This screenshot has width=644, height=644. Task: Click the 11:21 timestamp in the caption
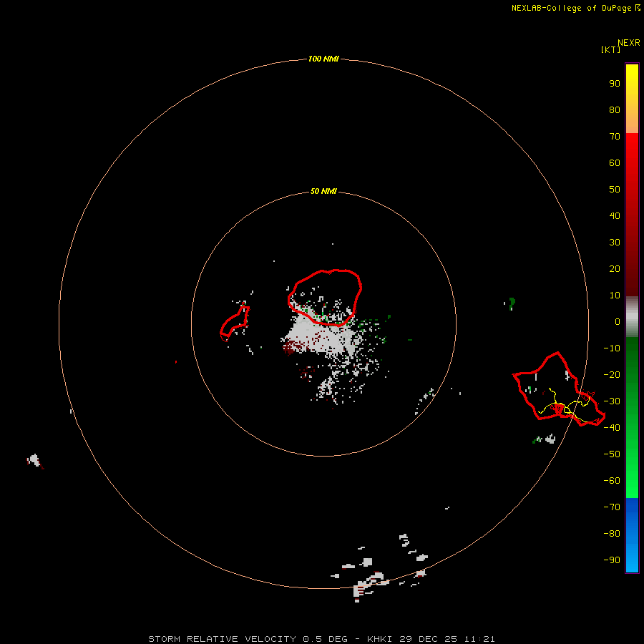point(479,639)
